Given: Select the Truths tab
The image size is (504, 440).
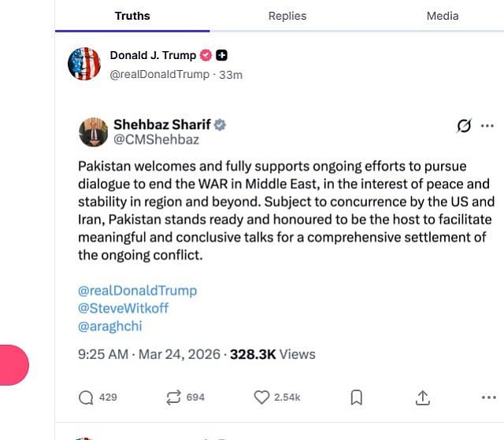Looking at the screenshot, I should click(x=132, y=16).
